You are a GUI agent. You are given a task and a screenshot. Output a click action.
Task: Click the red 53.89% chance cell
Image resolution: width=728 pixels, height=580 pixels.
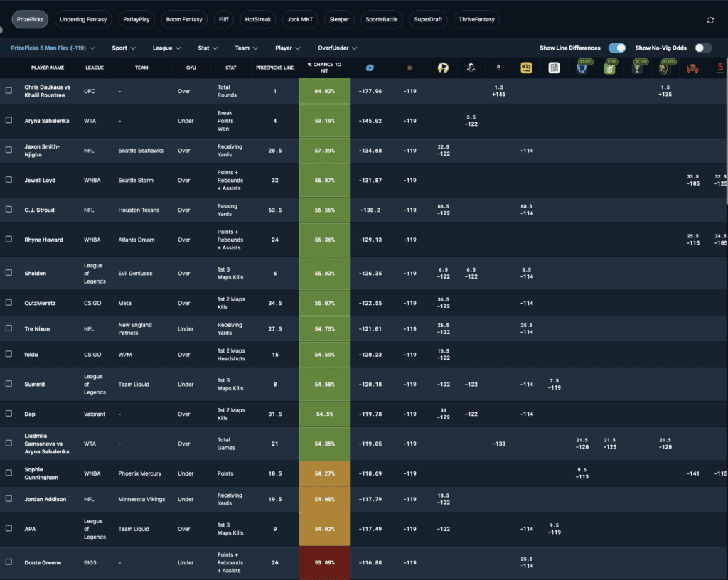click(324, 562)
